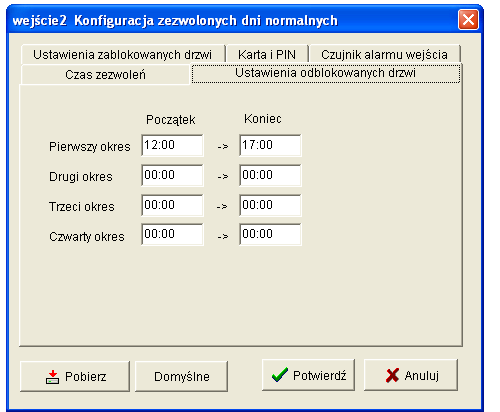Click Pierwszy okres start time field 12:00
The height and width of the screenshot is (412, 500).
tap(172, 145)
